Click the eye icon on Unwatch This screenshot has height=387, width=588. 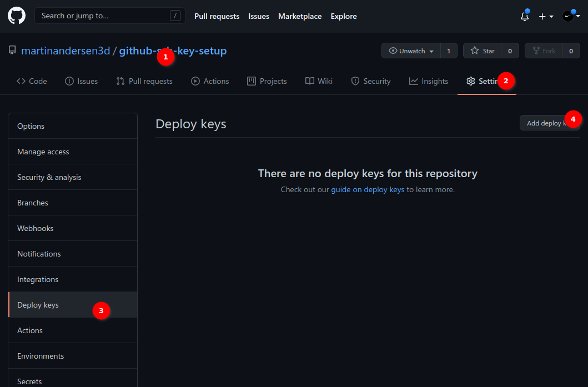point(393,51)
